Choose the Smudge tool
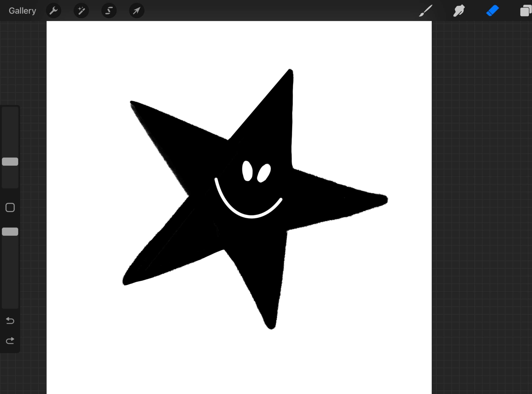 [x=459, y=10]
